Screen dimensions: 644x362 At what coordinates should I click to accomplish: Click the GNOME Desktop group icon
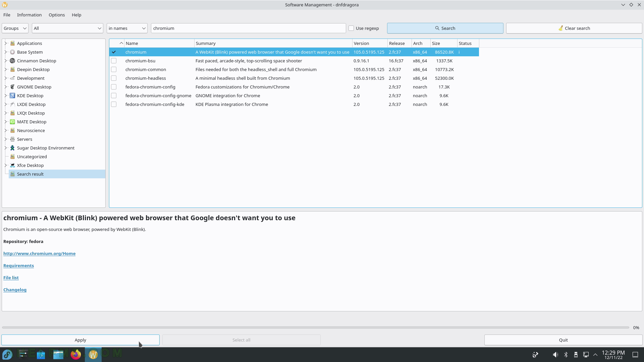12,87
